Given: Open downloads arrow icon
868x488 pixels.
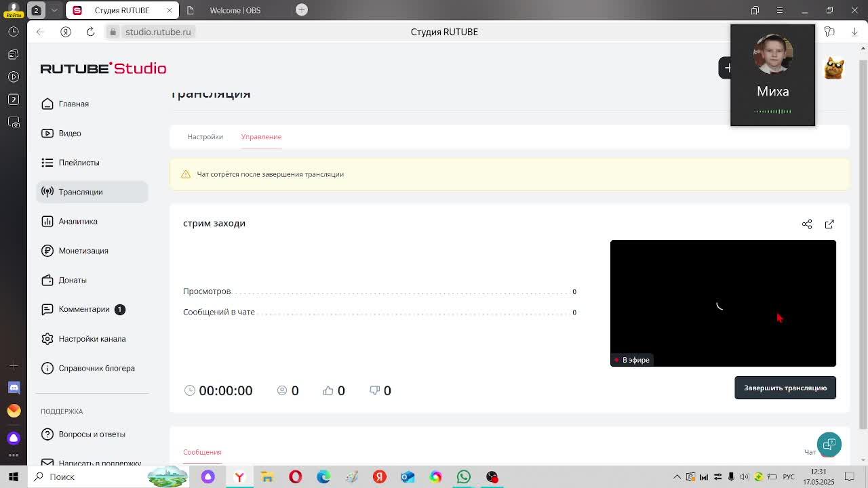Looking at the screenshot, I should pyautogui.click(x=853, y=32).
